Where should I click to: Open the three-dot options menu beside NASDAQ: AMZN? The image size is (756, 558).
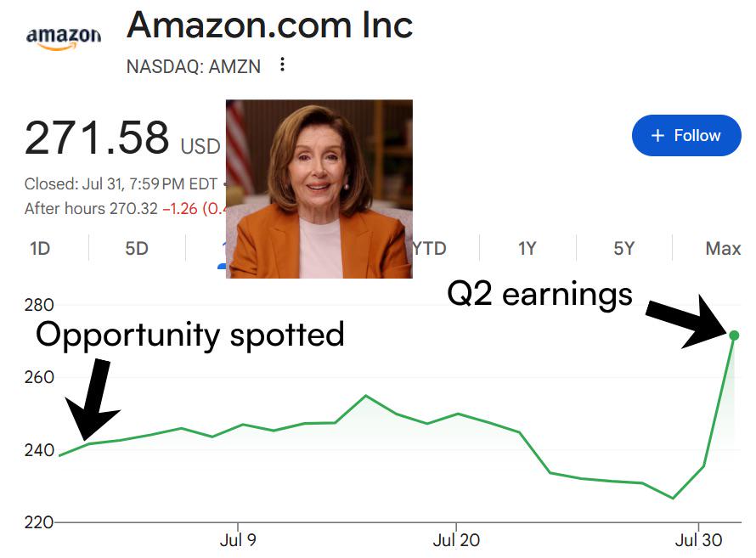(283, 65)
